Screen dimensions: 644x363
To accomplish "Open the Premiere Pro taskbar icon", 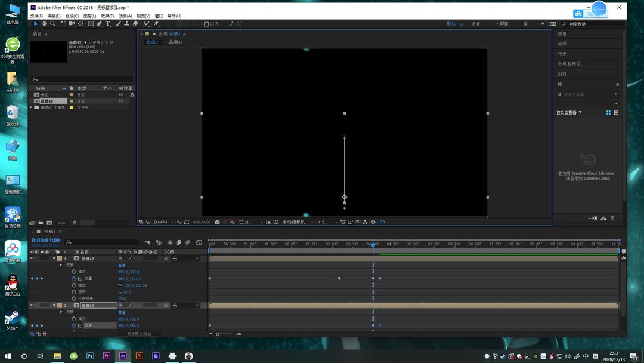I will click(106, 356).
